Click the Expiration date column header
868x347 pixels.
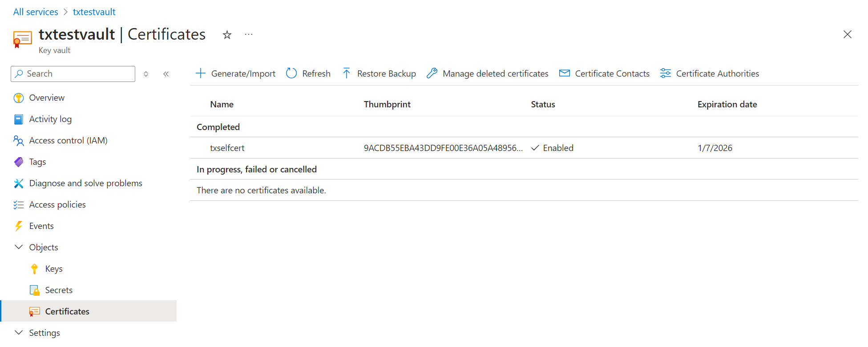(x=727, y=104)
